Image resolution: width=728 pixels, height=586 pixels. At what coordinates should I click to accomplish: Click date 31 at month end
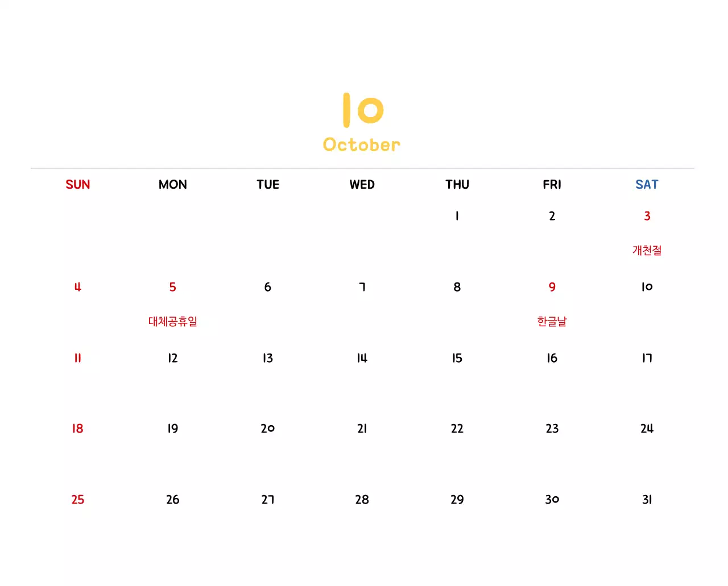coord(647,500)
